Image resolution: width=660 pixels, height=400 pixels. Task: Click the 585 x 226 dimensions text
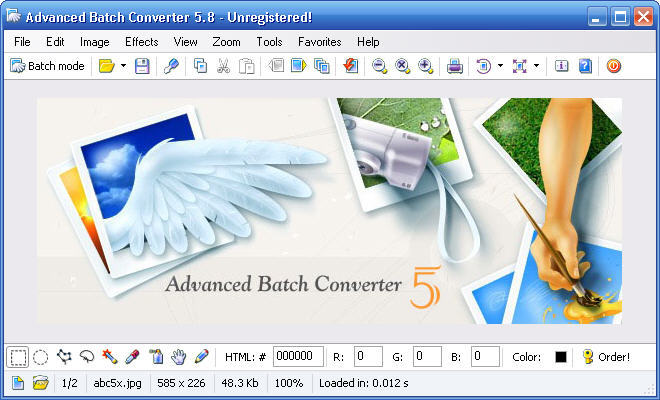pos(181,383)
